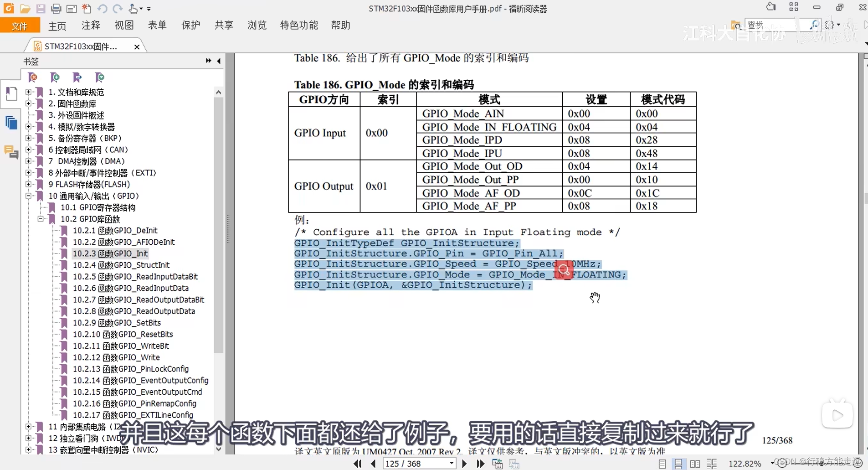Select continuous facing view mode icon
Image resolution: width=868 pixels, height=470 pixels.
(x=712, y=464)
